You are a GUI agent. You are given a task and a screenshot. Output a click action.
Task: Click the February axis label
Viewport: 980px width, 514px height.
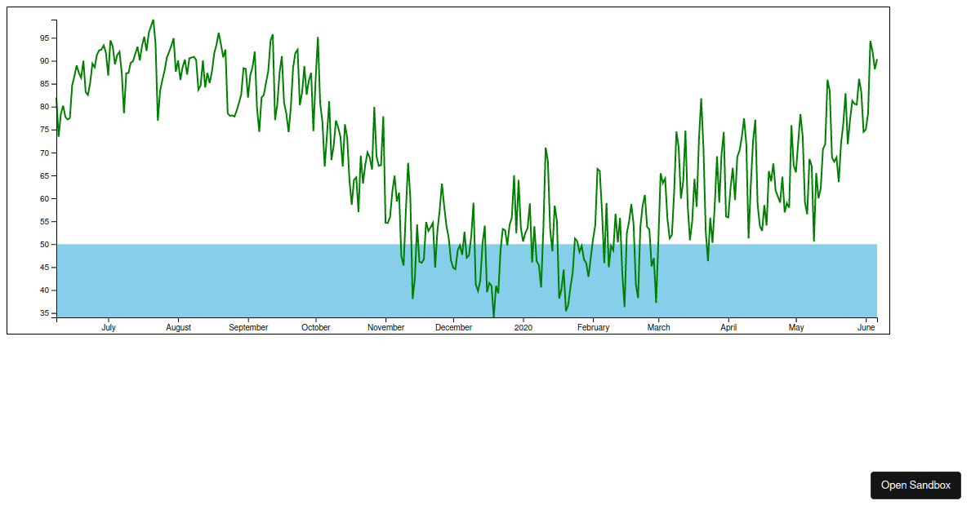593,328
